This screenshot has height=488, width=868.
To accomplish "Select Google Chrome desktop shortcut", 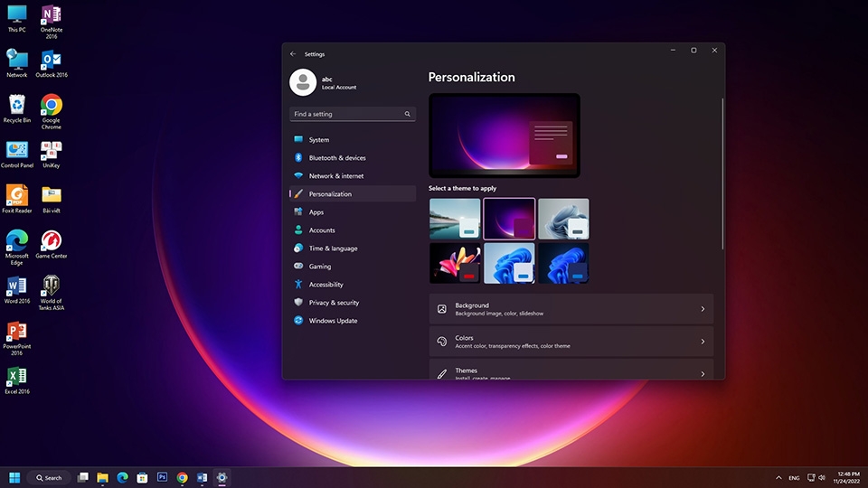I will click(x=51, y=112).
